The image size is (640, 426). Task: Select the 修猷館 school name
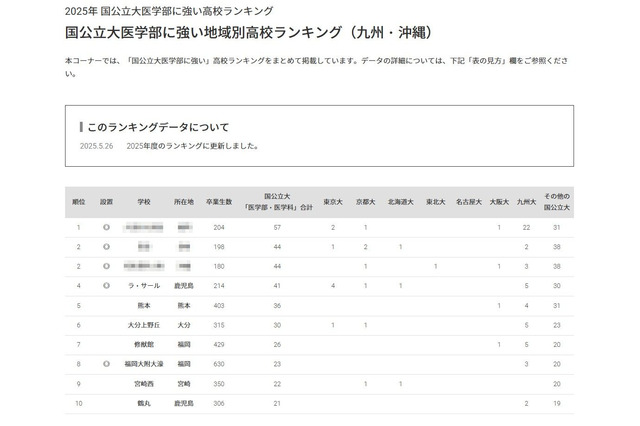(144, 344)
